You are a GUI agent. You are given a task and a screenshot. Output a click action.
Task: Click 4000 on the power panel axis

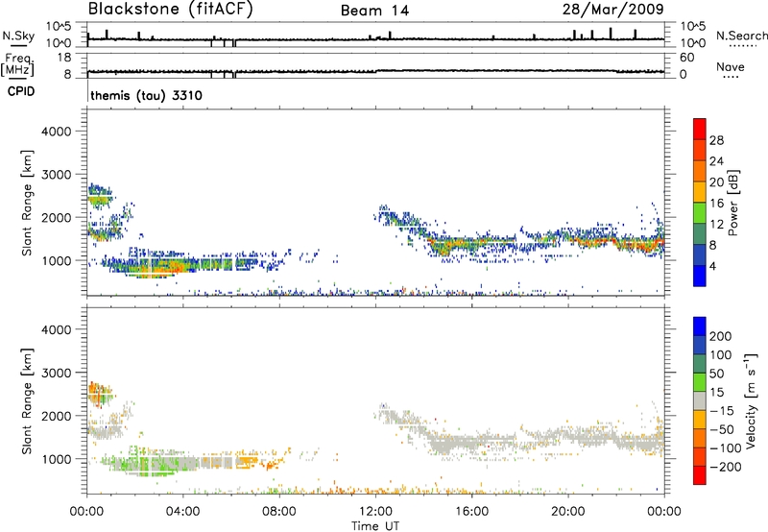(56, 132)
